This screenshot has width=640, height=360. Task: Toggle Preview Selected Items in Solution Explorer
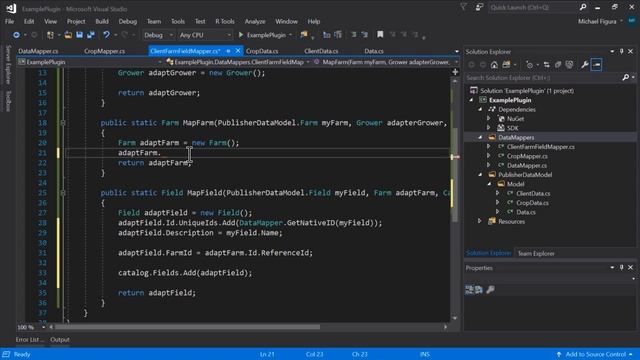(x=597, y=64)
